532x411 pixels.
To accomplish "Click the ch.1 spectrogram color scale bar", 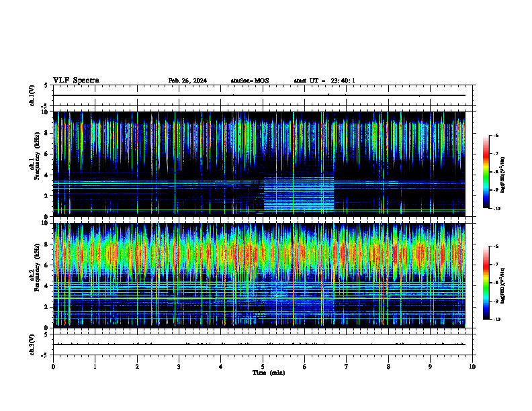I will [x=486, y=172].
